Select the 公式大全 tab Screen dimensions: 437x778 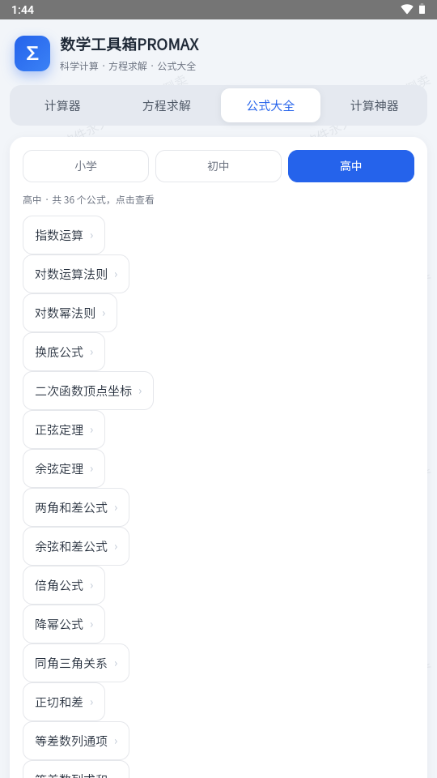coord(271,106)
